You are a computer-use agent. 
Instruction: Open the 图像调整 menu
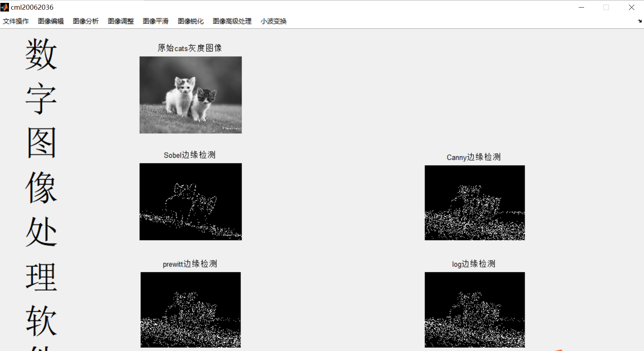pos(120,21)
